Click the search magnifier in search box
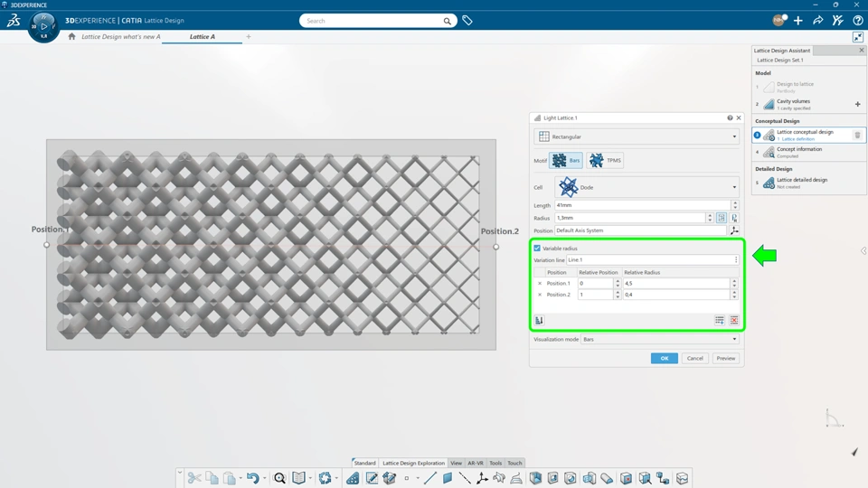The width and height of the screenshot is (868, 488). (447, 21)
